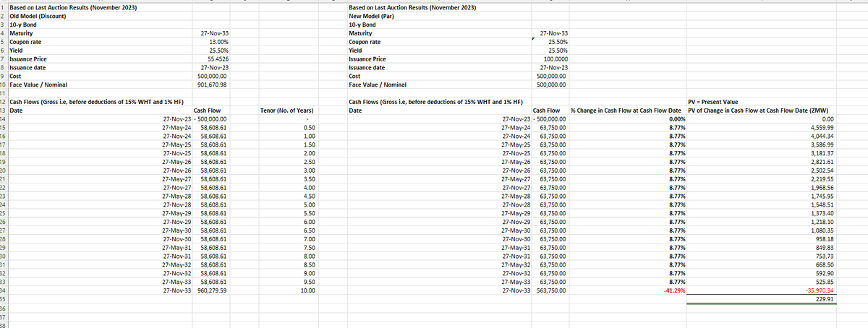The width and height of the screenshot is (868, 328).
Task: Select the 1,548.51 PV value
Action: 822,204
